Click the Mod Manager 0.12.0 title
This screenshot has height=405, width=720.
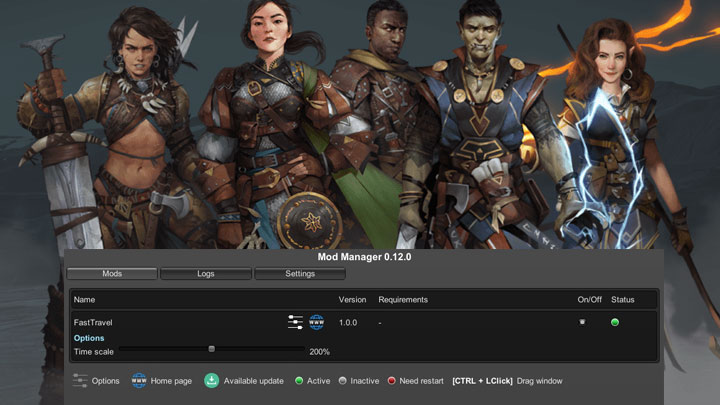pyautogui.click(x=365, y=257)
